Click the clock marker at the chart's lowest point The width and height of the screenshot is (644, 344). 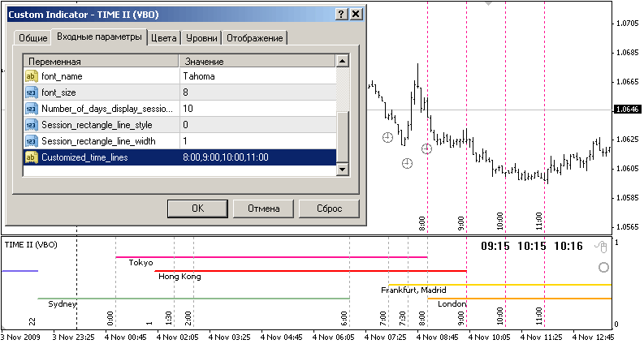click(x=407, y=164)
